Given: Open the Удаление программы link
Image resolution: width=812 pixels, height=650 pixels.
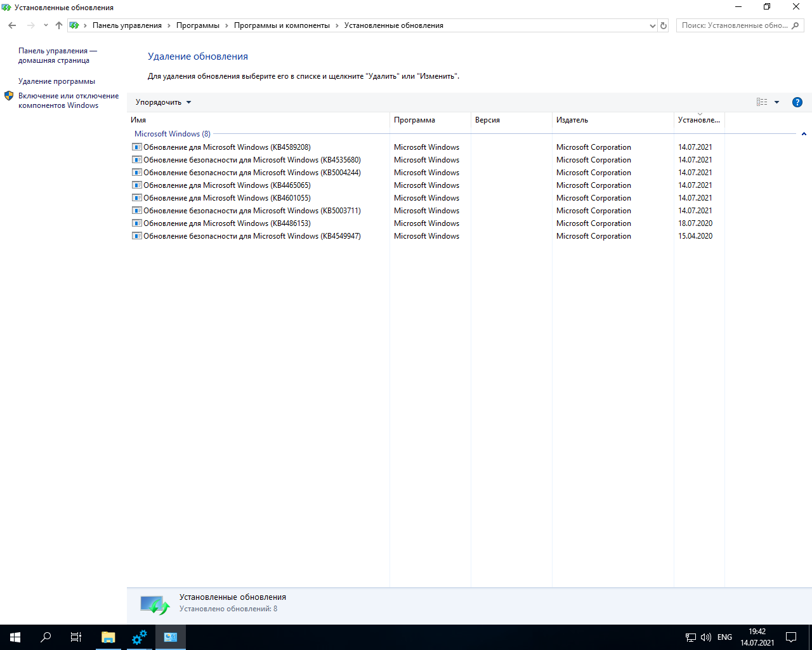Looking at the screenshot, I should (56, 81).
